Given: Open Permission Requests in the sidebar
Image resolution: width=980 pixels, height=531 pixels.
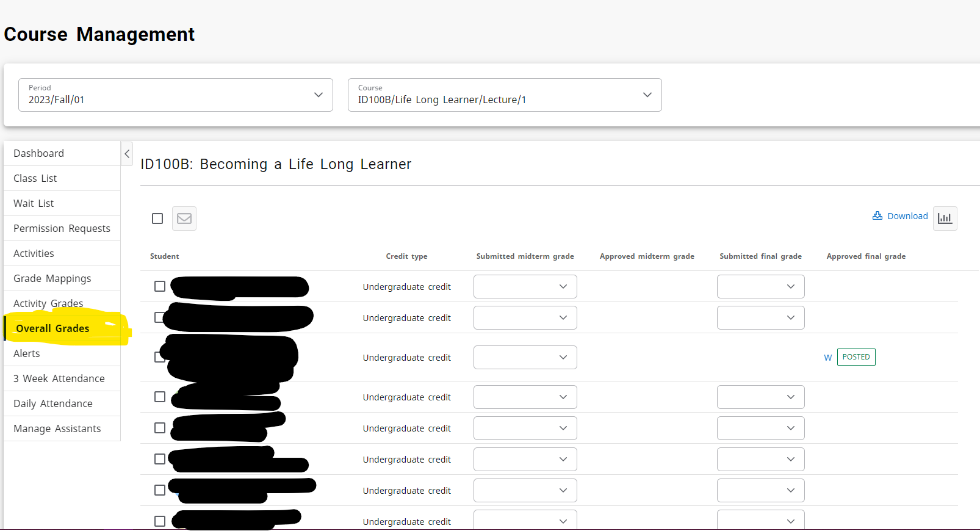Looking at the screenshot, I should tap(62, 228).
